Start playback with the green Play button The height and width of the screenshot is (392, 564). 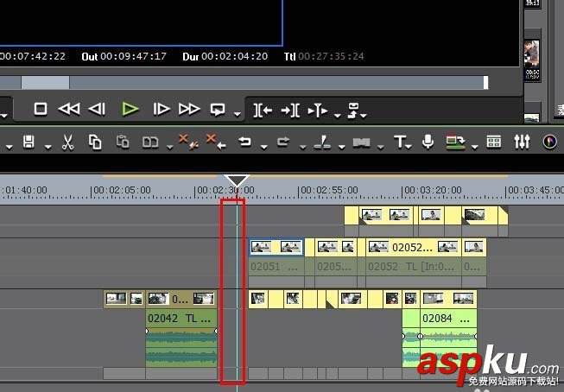tap(130, 109)
